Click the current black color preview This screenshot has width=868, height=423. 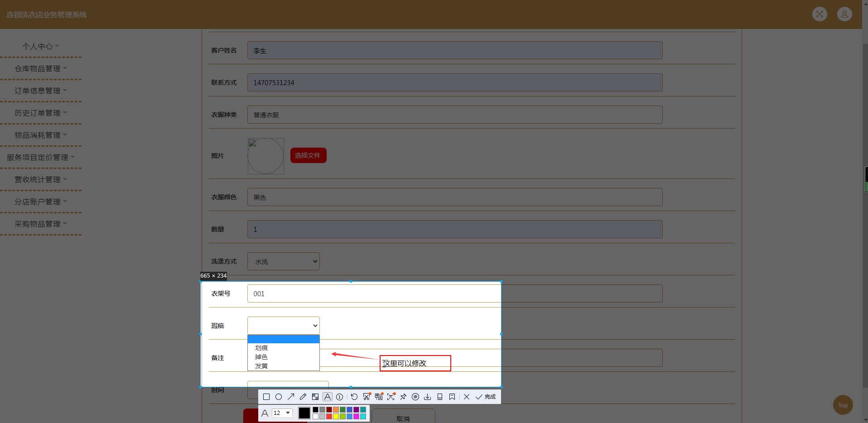[304, 413]
